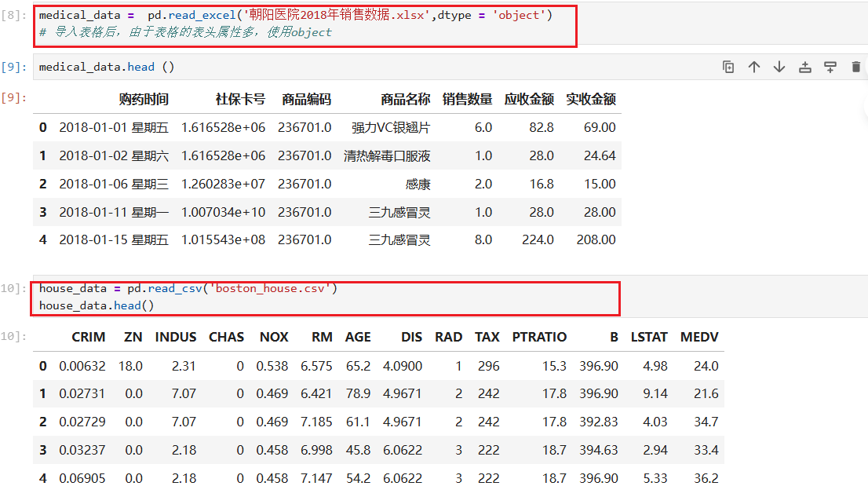Select the [8] cell prompt
The image size is (868, 497).
click(15, 16)
